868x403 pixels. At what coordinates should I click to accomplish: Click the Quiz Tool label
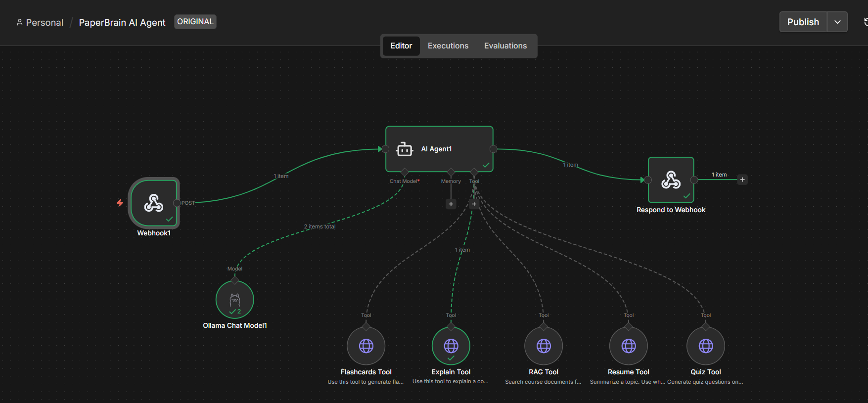pos(706,372)
